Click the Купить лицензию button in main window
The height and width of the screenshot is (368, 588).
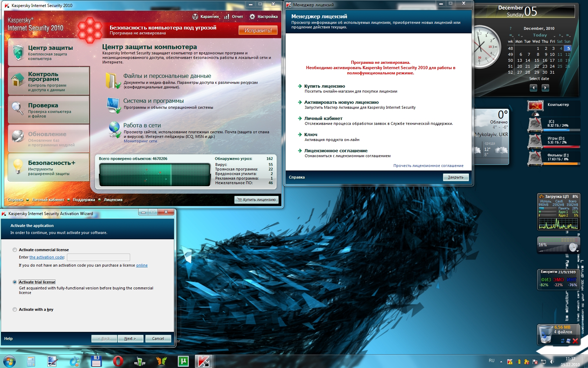click(x=256, y=200)
